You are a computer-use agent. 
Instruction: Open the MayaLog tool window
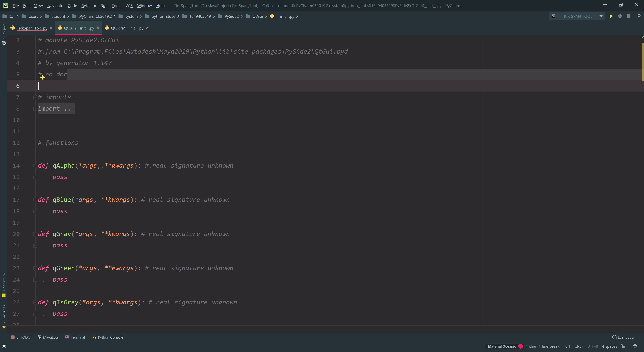(47, 337)
